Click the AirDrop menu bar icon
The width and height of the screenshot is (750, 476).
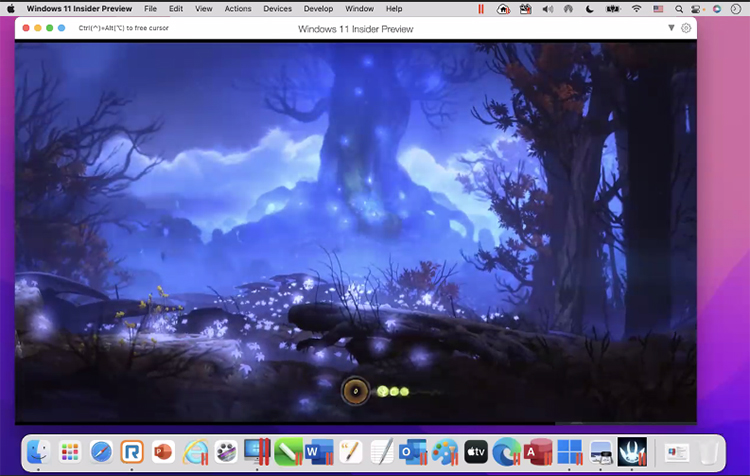click(568, 9)
